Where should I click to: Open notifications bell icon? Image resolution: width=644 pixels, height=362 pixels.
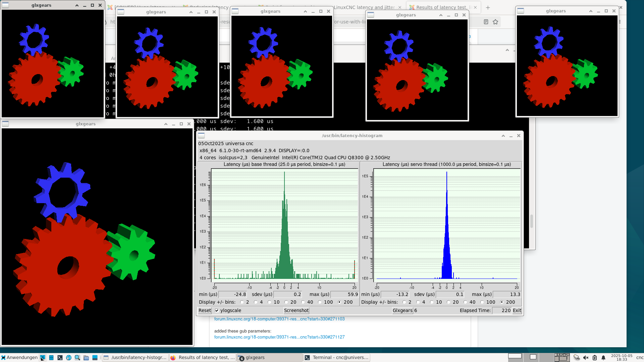pos(603,358)
